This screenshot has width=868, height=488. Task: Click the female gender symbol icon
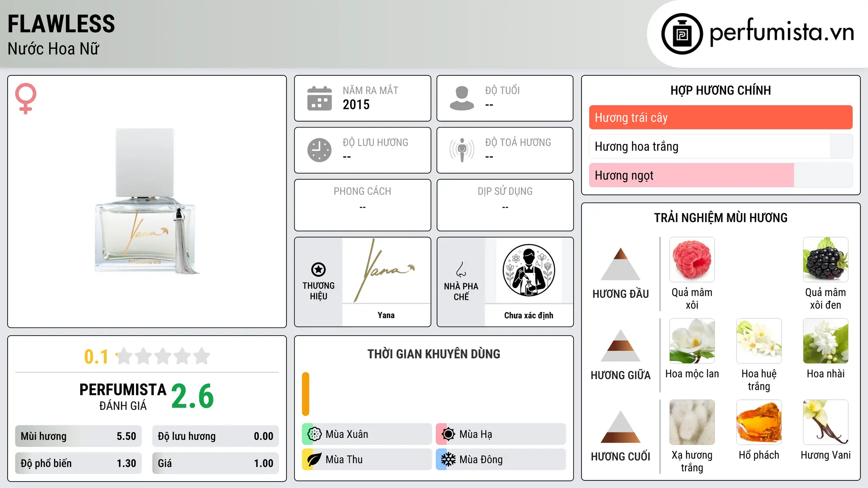coord(26,98)
